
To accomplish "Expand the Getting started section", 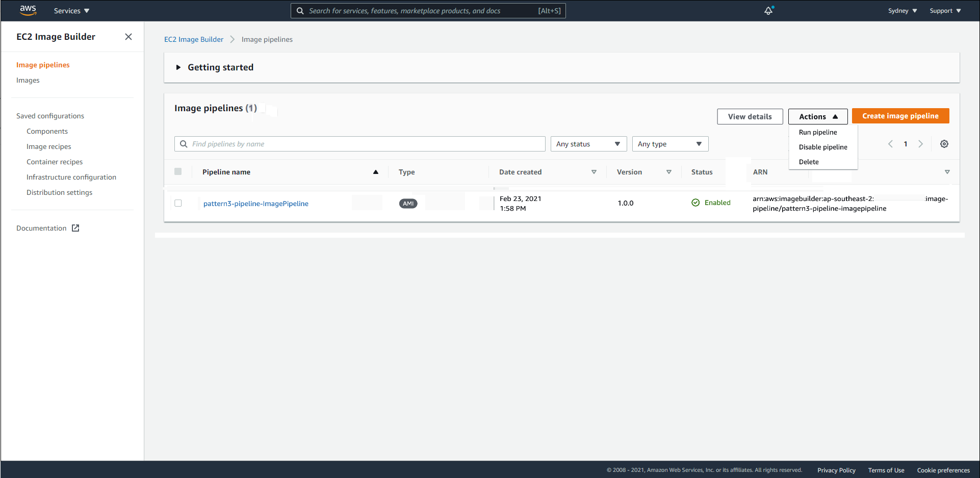I will (x=178, y=67).
